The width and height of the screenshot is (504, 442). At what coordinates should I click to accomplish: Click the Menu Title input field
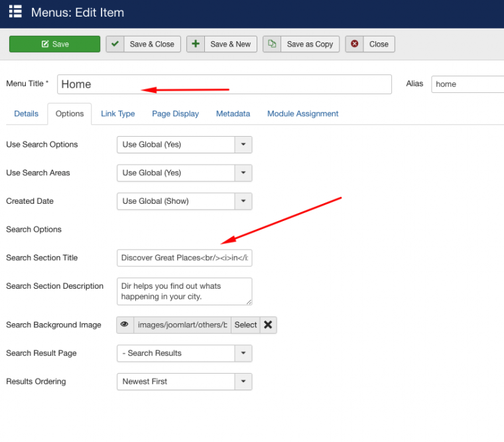click(224, 84)
